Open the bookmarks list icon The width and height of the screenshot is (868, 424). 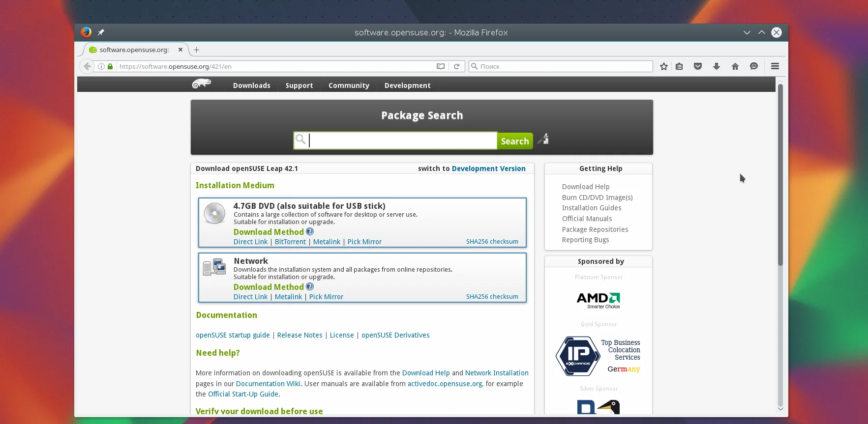click(x=679, y=66)
